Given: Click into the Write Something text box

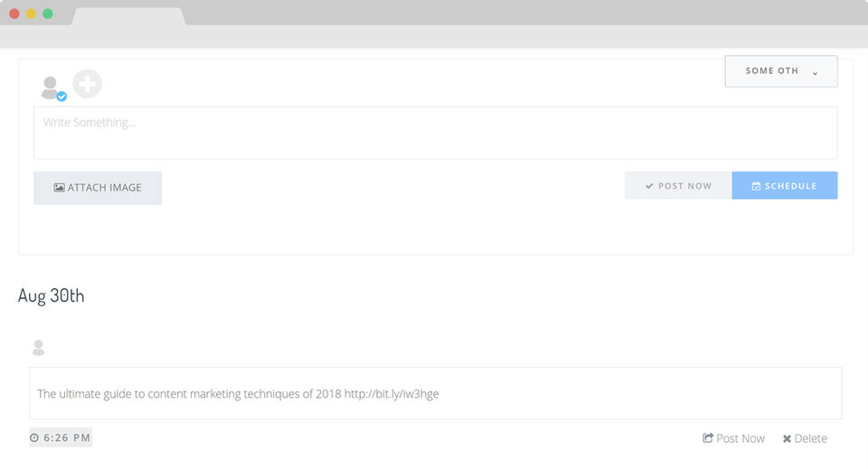Looking at the screenshot, I should coord(435,133).
